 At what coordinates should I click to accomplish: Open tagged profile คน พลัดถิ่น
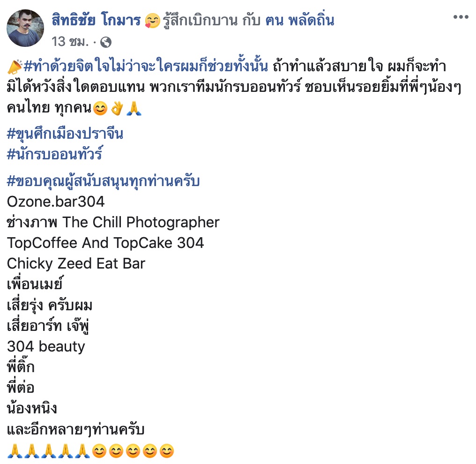pos(300,20)
